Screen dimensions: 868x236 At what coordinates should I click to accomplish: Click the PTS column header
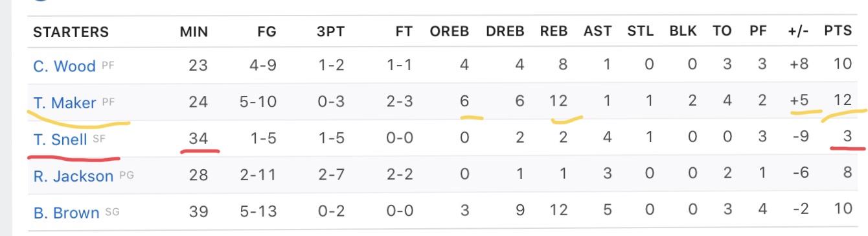(837, 32)
